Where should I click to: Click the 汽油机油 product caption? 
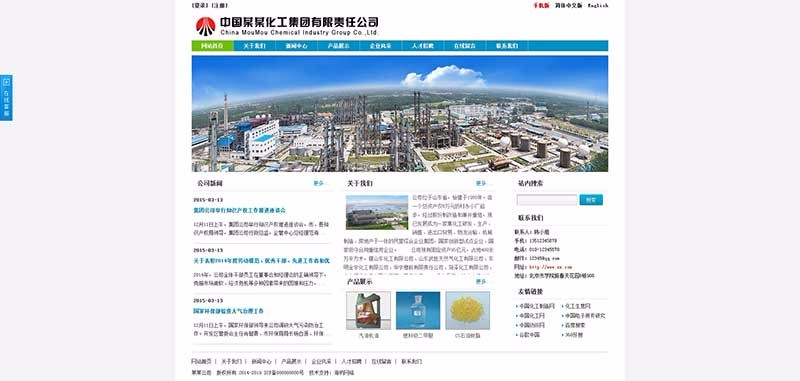368,336
